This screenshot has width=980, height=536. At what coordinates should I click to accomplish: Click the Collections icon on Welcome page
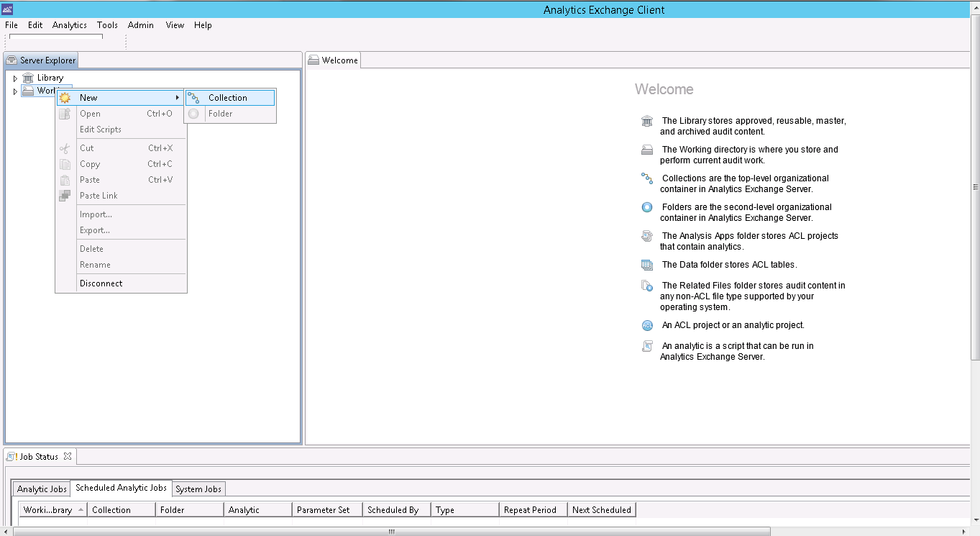[647, 178]
